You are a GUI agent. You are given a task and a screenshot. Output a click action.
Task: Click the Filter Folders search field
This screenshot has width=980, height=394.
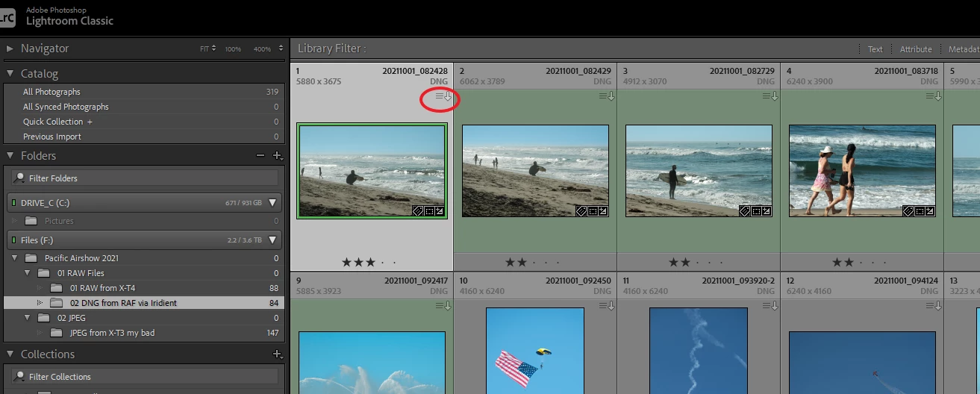(144, 178)
